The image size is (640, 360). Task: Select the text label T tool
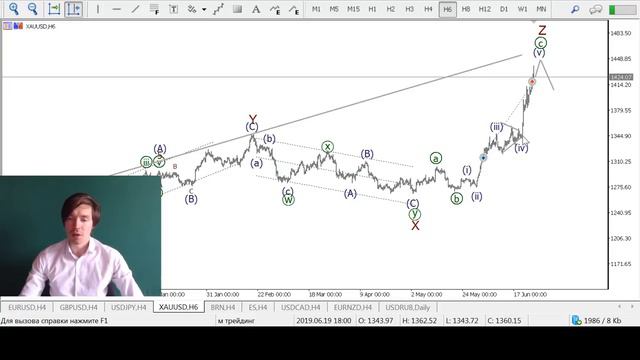point(173,9)
